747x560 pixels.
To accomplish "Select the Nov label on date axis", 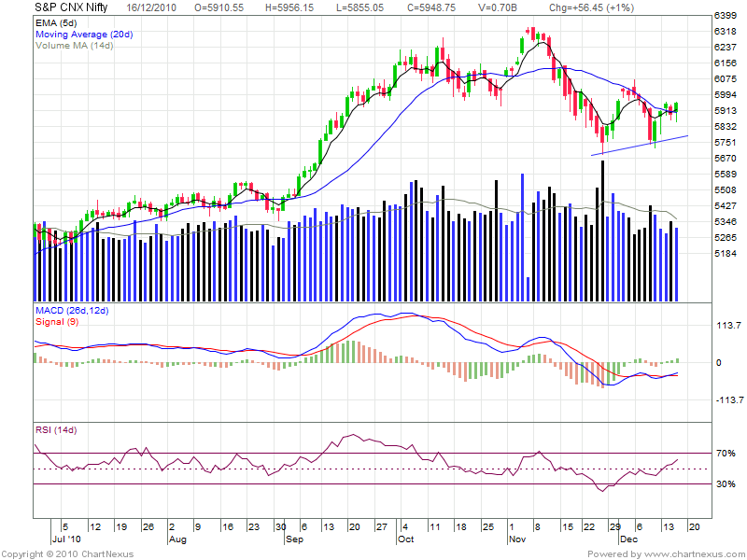I will (x=518, y=539).
